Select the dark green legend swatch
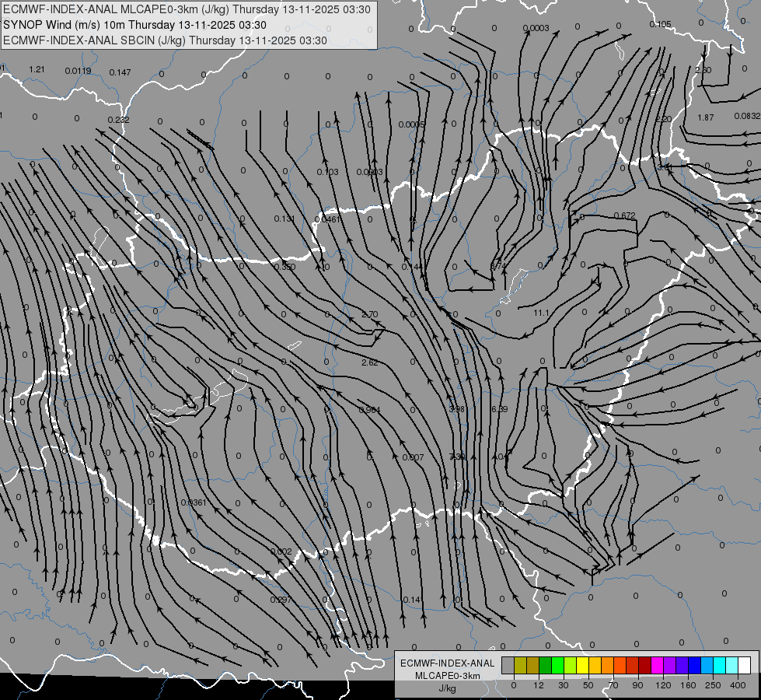This screenshot has width=761, height=700. 546,665
